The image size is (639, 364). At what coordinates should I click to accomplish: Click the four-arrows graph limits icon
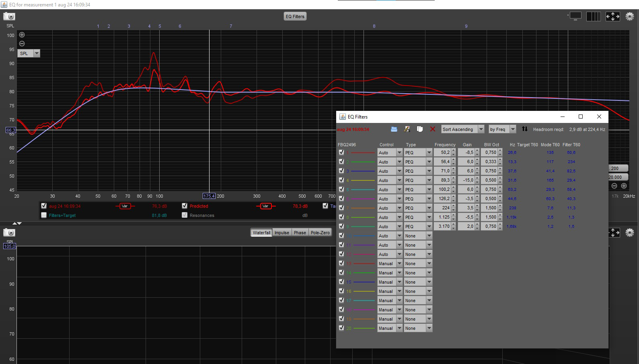[612, 16]
